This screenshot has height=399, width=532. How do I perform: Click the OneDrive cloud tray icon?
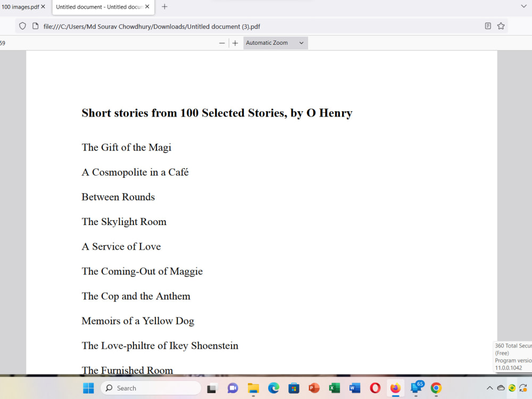[x=501, y=388]
